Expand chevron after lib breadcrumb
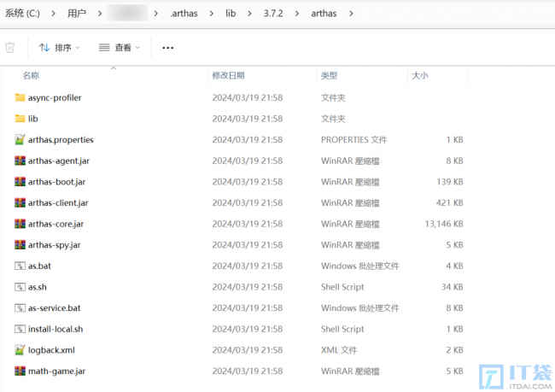 click(x=249, y=14)
